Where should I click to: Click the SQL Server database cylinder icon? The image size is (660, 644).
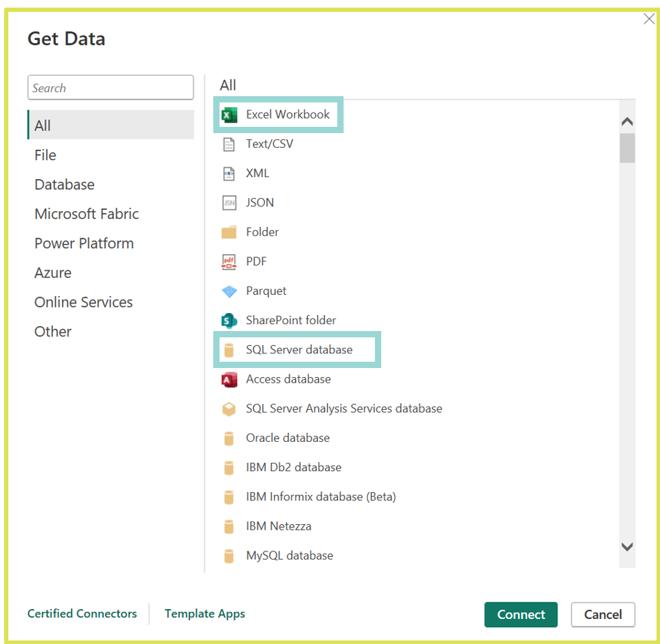(229, 350)
